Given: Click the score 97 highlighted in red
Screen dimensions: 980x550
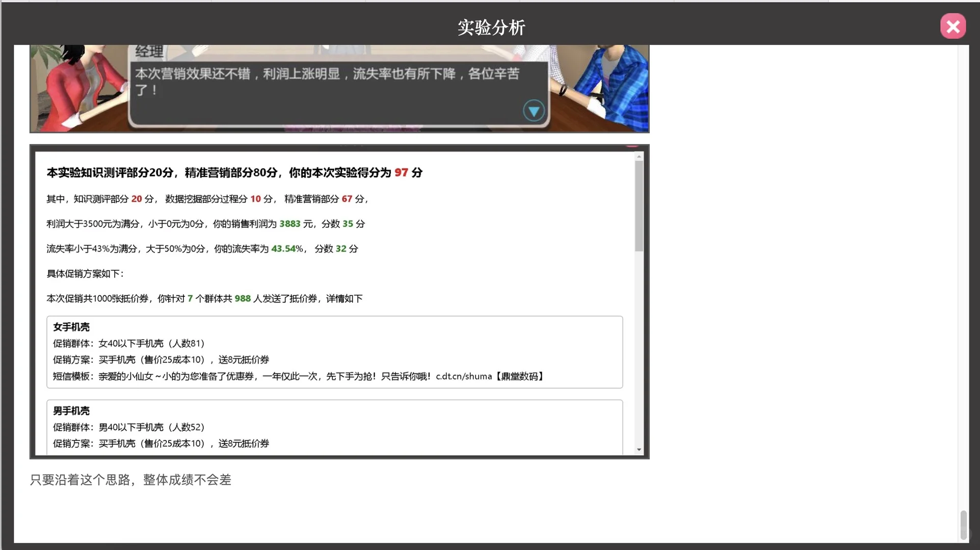Looking at the screenshot, I should click(401, 173).
